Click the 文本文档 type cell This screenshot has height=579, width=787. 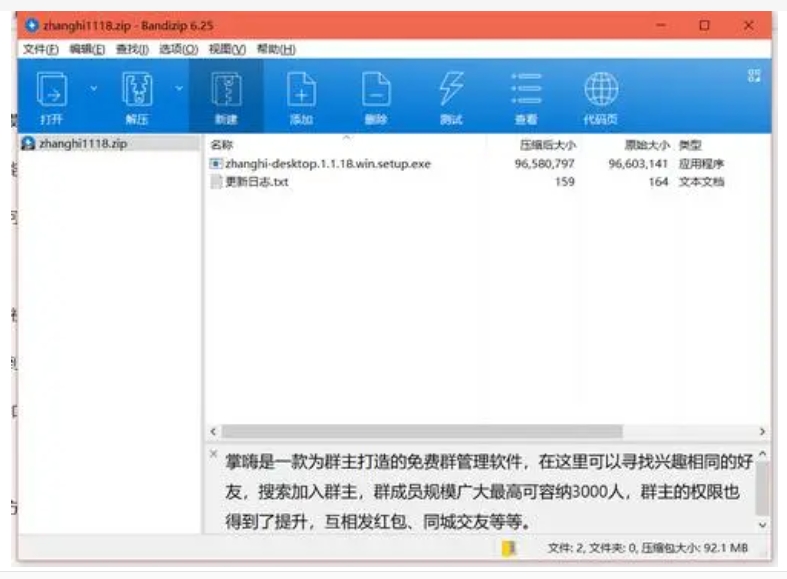(701, 182)
